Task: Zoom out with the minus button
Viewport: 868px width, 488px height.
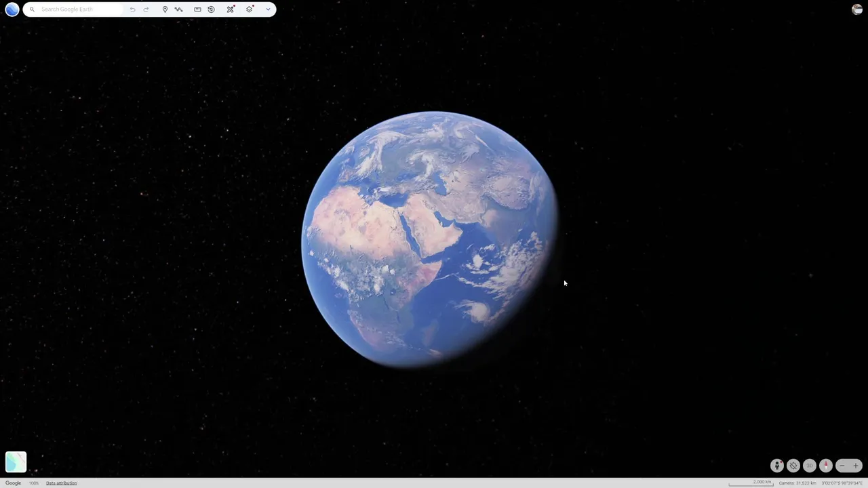Action: pos(842,466)
